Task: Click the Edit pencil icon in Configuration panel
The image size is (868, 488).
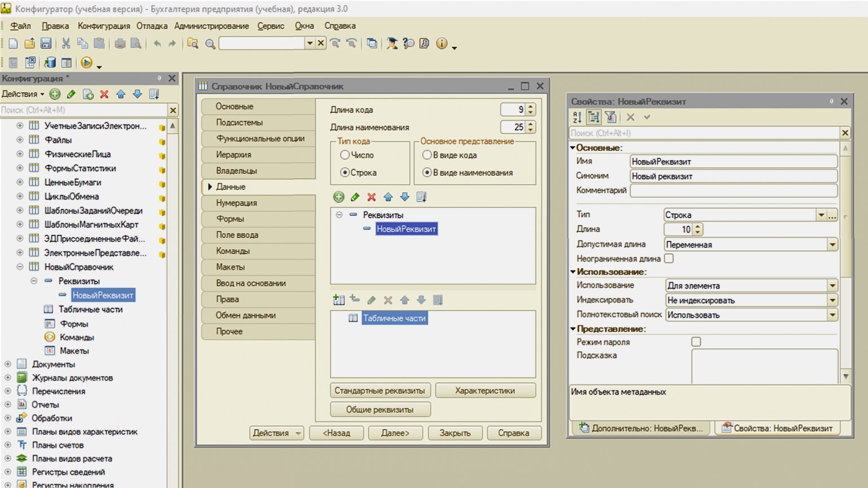Action: [x=71, y=94]
